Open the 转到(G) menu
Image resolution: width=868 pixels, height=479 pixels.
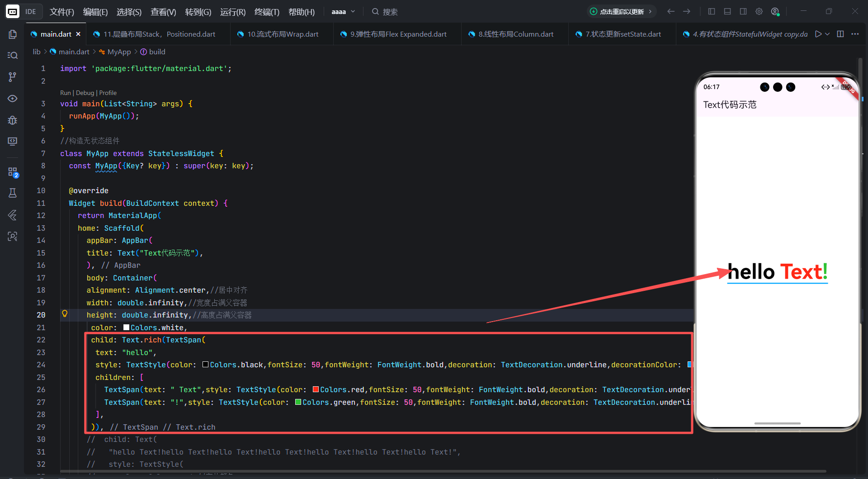coord(198,12)
